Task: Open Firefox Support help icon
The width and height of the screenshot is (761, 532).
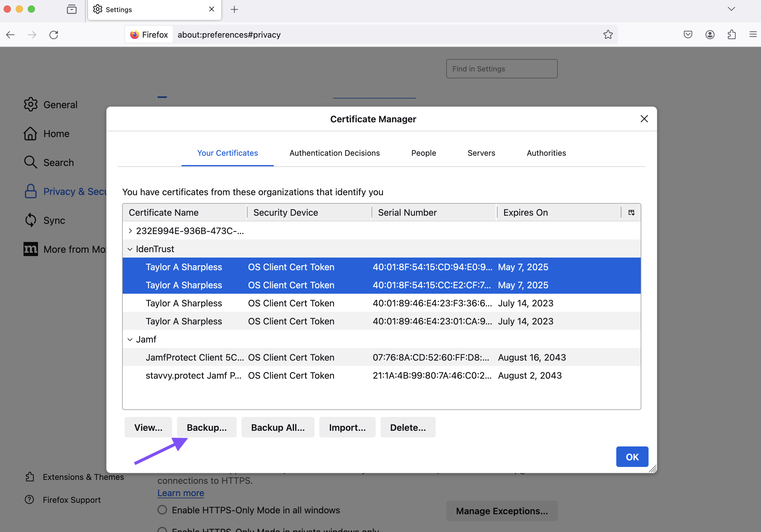Action: 30,499
